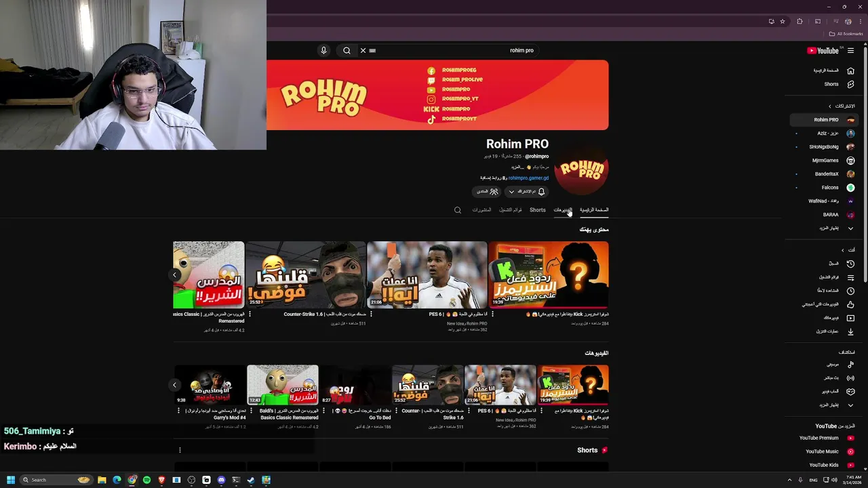Viewport: 868px width, 488px height.
Task: Open Live in the explore section
Action: pos(823,378)
